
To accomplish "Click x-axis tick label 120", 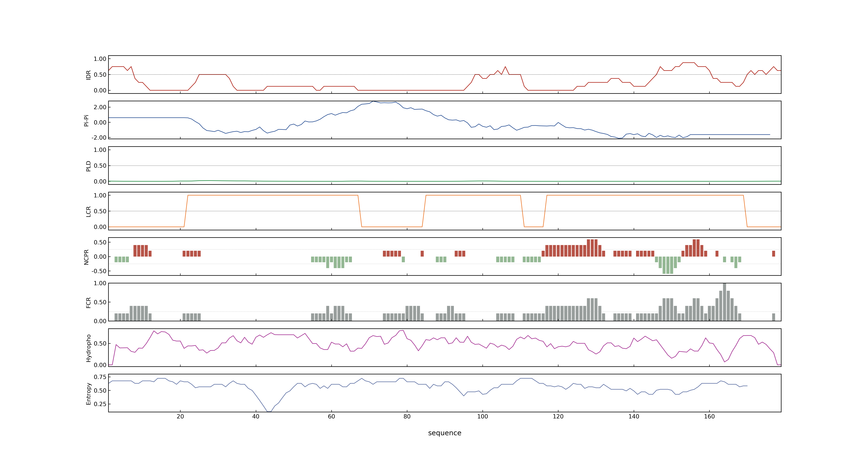I will point(558,416).
